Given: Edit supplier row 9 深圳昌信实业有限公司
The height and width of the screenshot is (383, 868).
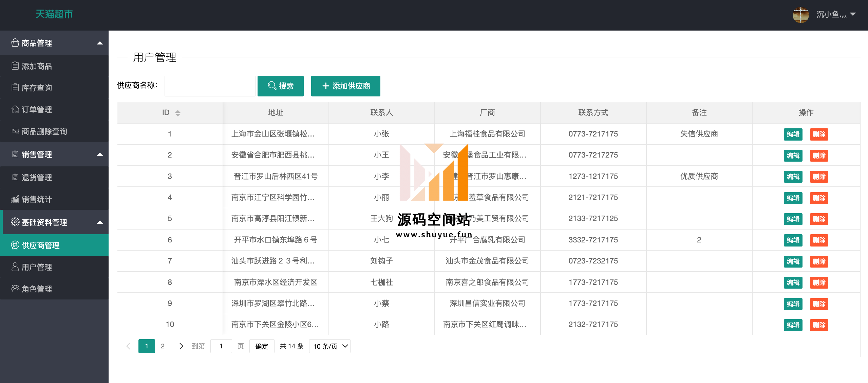Looking at the screenshot, I should pyautogui.click(x=793, y=304).
